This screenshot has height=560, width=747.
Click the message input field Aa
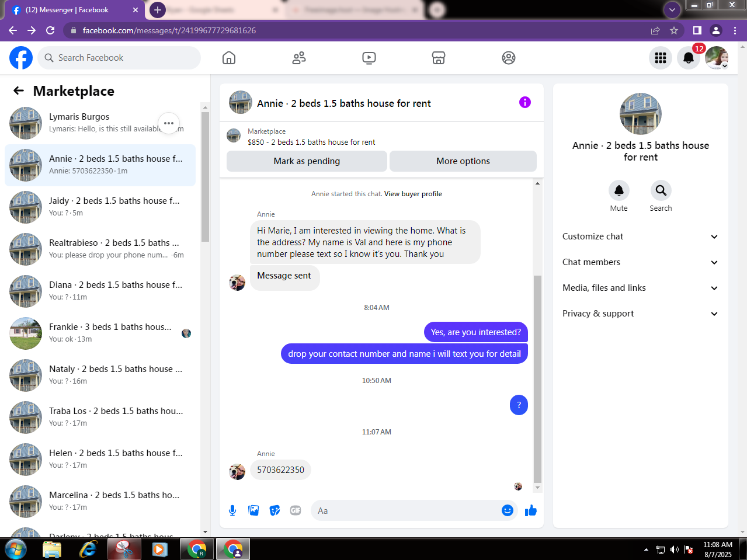pyautogui.click(x=406, y=510)
